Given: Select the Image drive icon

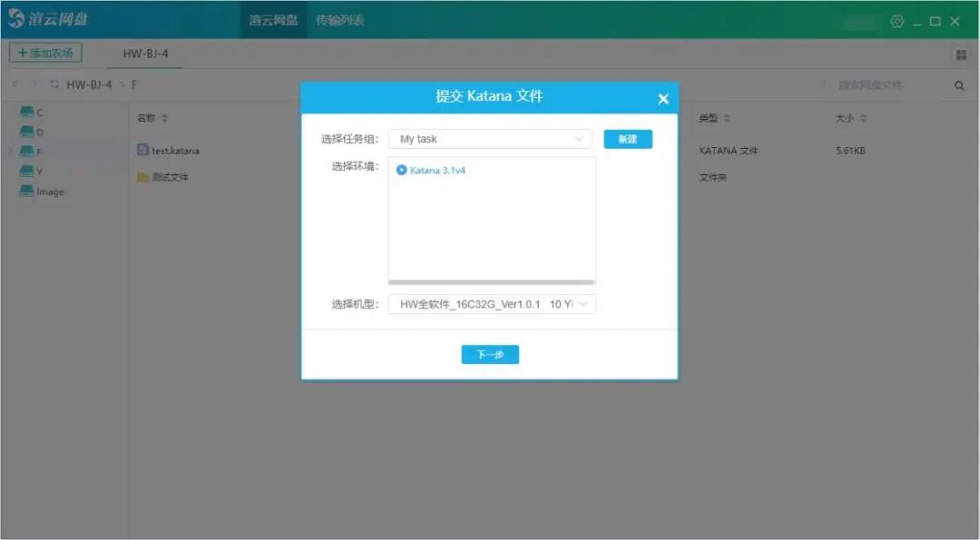Looking at the screenshot, I should pos(27,191).
